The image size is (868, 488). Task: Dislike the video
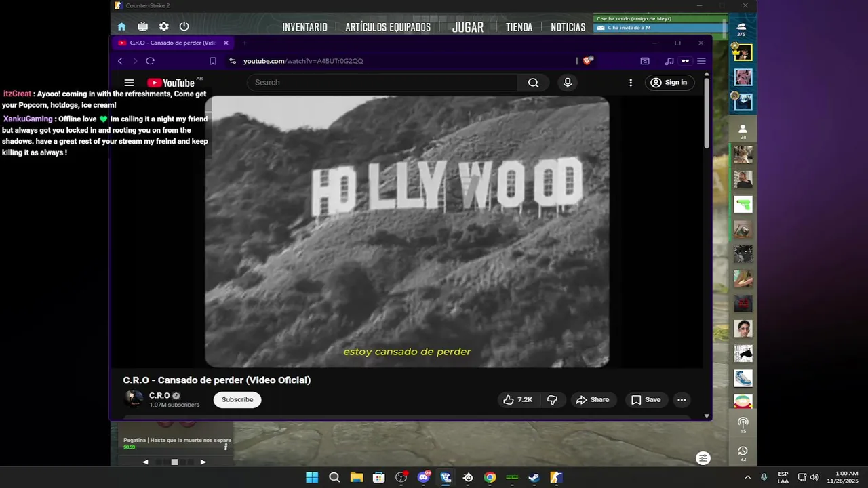[553, 400]
